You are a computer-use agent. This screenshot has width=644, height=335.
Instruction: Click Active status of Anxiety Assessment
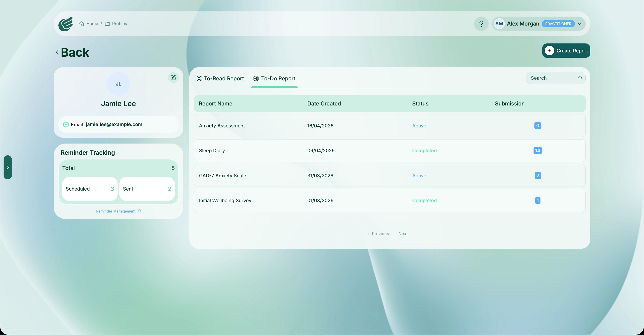coord(419,126)
